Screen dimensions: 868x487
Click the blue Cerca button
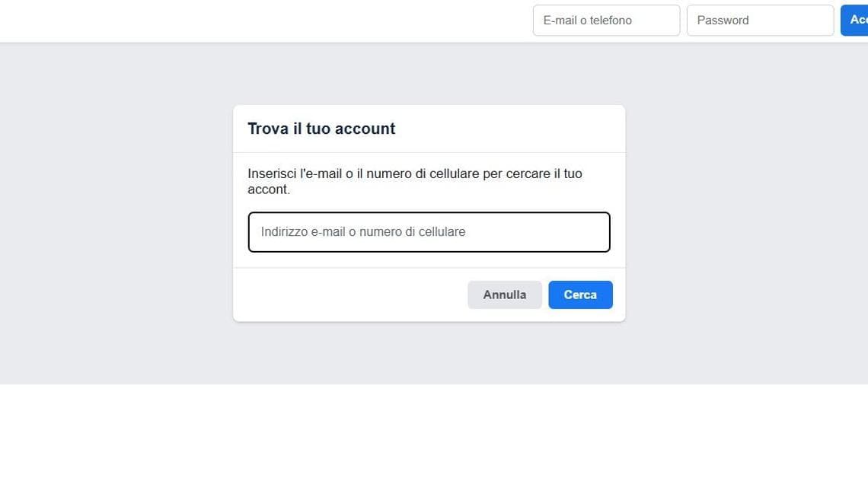(580, 294)
